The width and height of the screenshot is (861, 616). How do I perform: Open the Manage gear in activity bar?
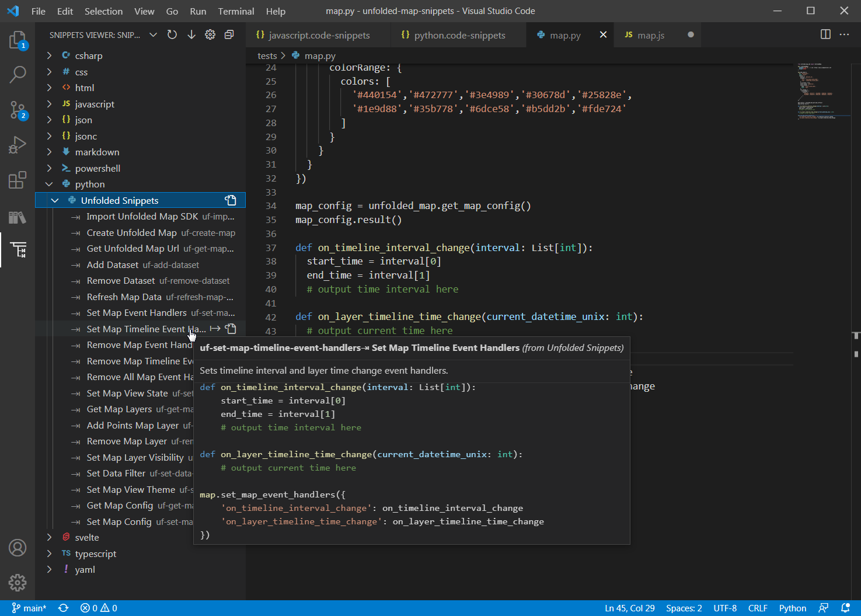coord(18,582)
